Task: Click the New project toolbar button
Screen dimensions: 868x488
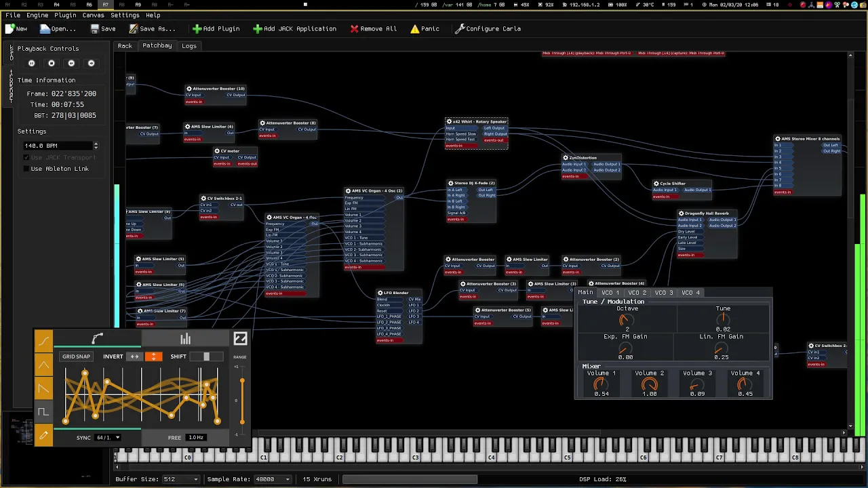Action: 16,28
